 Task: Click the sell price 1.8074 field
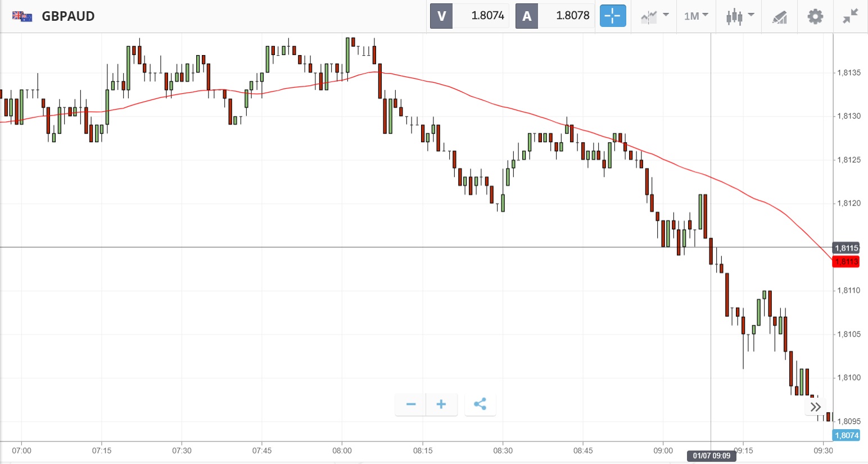coord(487,16)
